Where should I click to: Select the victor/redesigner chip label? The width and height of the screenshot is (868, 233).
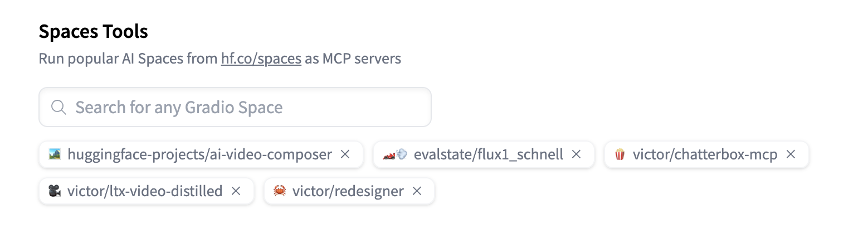pyautogui.click(x=348, y=191)
